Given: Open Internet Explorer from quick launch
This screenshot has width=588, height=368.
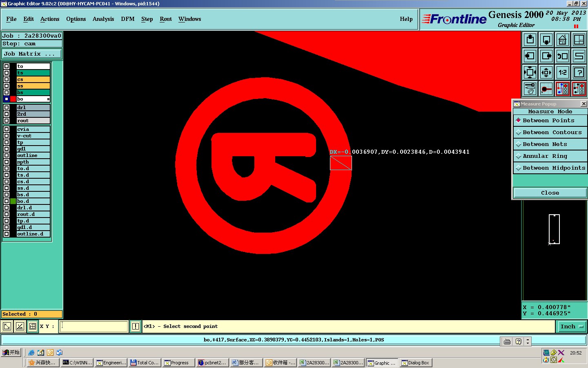Looking at the screenshot, I should 31,352.
